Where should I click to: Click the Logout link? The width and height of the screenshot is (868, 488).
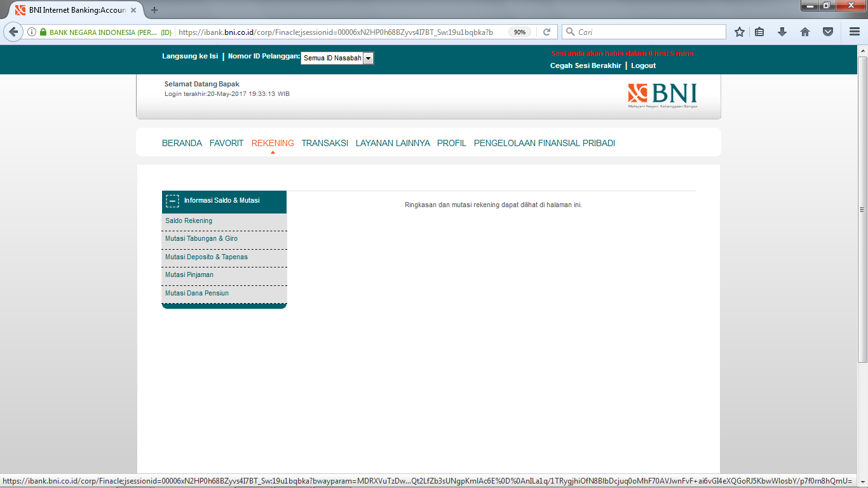(x=643, y=65)
